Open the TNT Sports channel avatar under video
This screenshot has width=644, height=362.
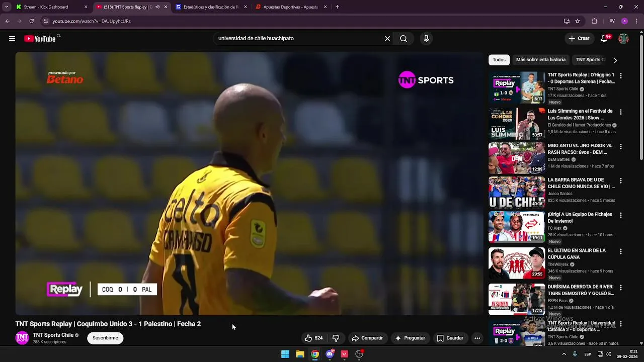(22, 338)
